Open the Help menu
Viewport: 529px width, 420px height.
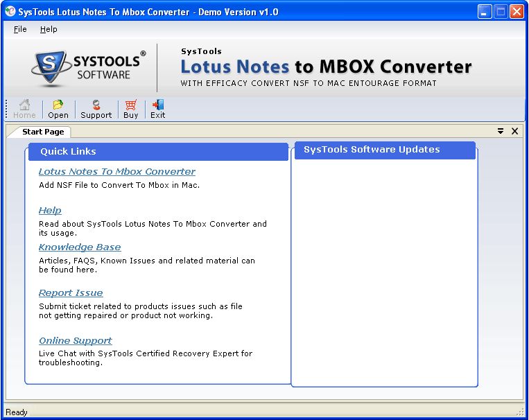[x=49, y=29]
